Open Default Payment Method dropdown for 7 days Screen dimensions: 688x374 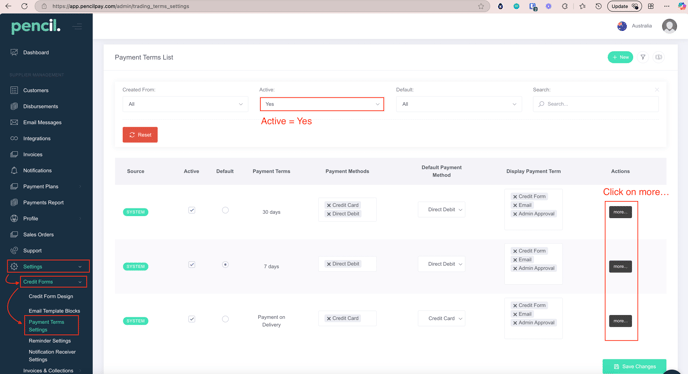441,264
